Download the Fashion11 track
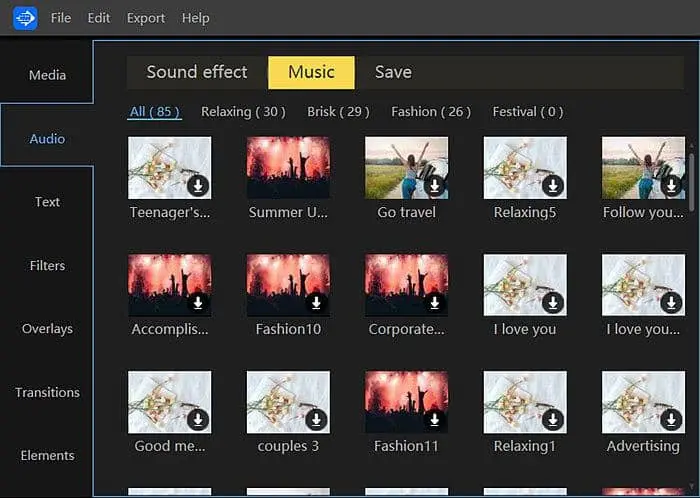700x498 pixels. pyautogui.click(x=435, y=420)
